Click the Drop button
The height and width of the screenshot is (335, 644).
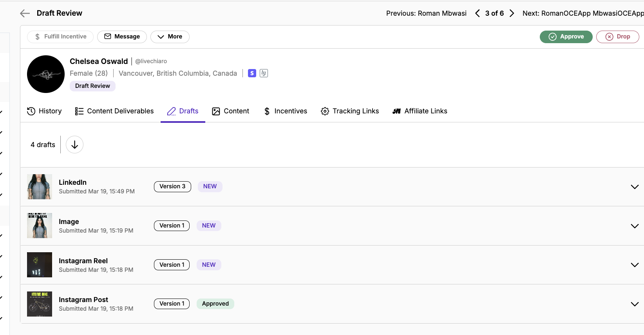pos(617,36)
